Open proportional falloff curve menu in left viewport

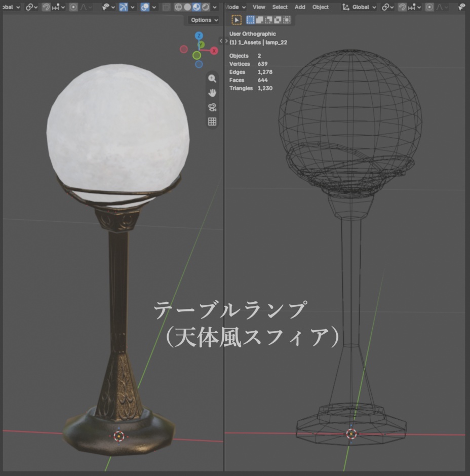[86, 7]
